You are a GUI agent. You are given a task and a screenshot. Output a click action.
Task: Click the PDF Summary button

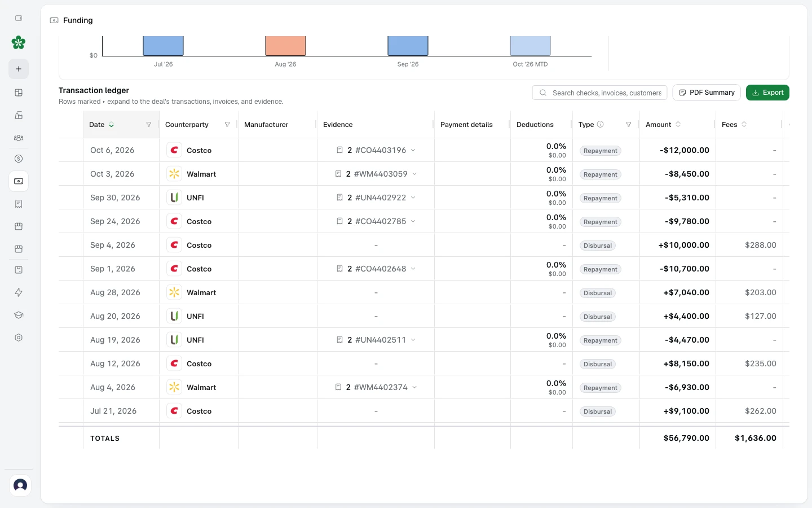point(707,93)
